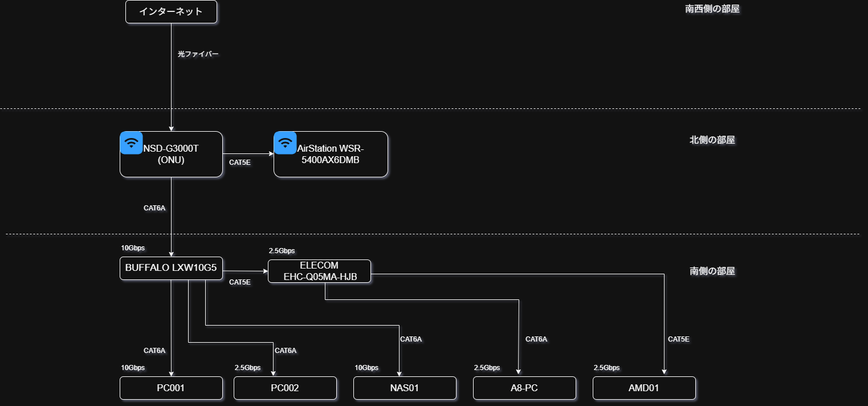Click 2.5Gbps speed label above PC002

click(x=248, y=368)
